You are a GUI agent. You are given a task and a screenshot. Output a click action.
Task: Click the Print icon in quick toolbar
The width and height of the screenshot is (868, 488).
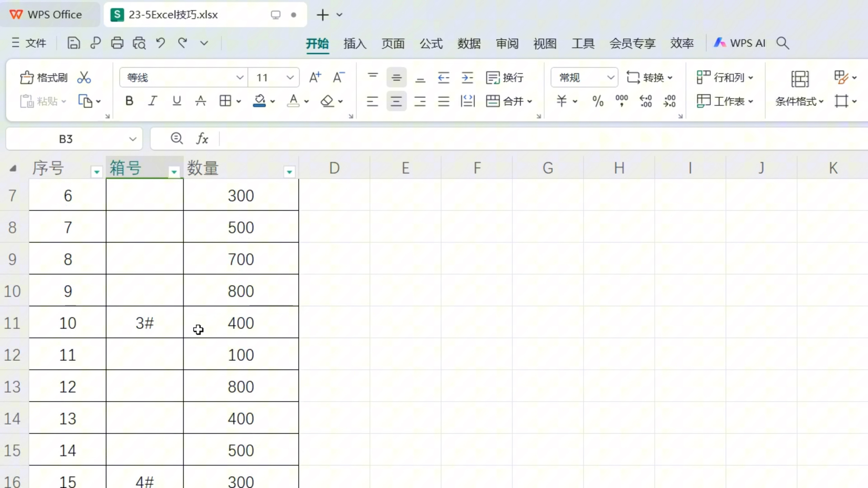click(117, 43)
